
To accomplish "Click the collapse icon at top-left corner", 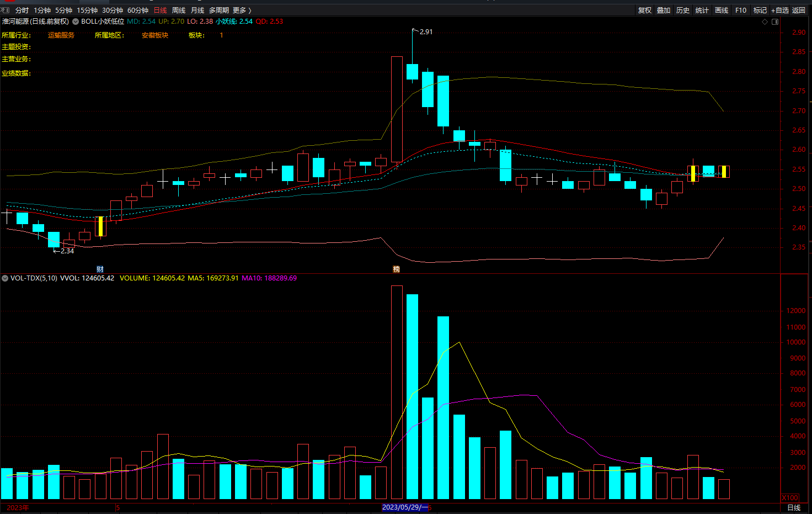I will tap(5, 10).
